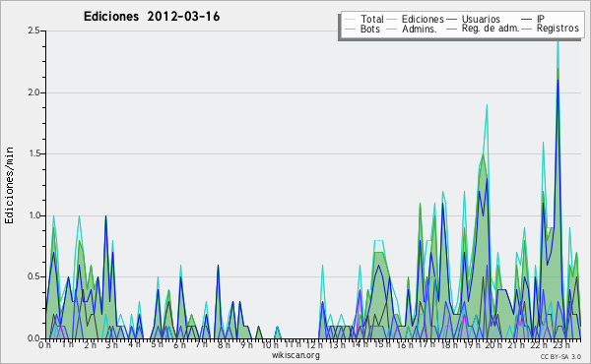Click the Total legend color line
Viewport: 591px width, 364px height.
click(350, 19)
